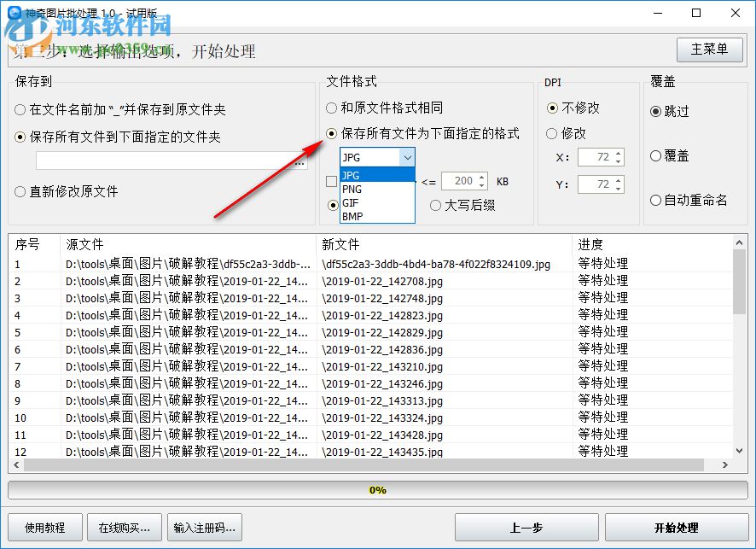The image size is (756, 549).
Task: Increase DPI X value up arrow
Action: click(619, 153)
